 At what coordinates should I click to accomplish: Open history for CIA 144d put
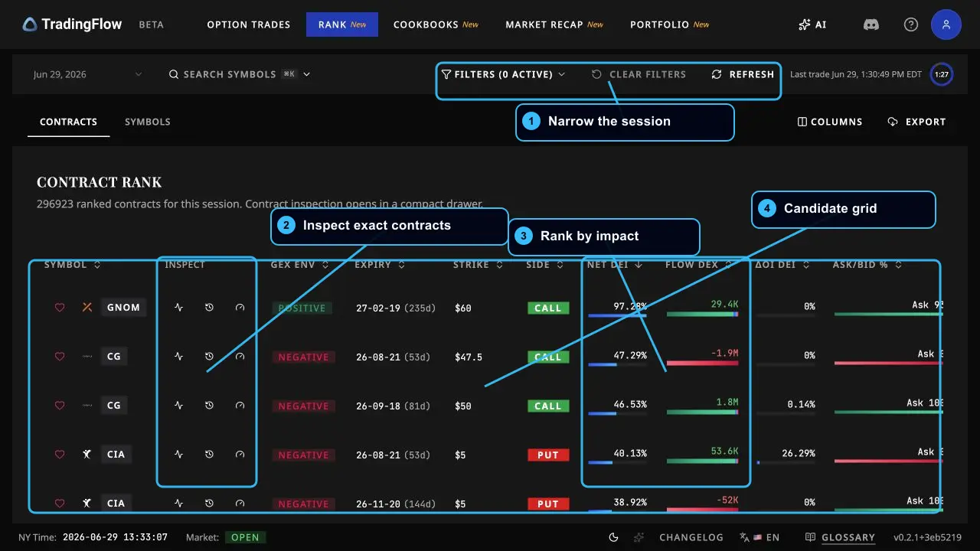pos(209,504)
